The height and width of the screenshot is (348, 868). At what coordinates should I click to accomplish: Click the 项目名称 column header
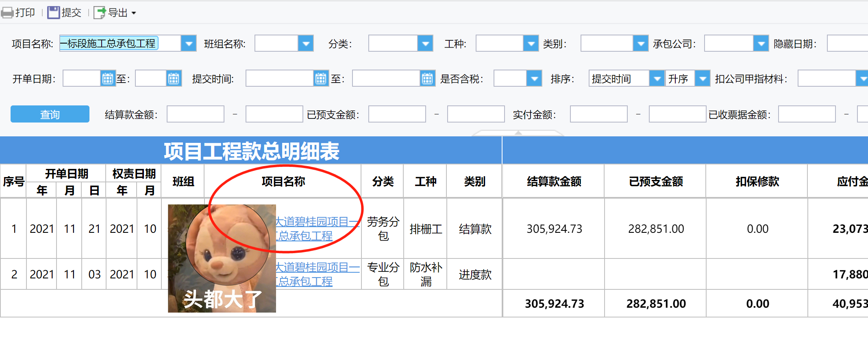(x=283, y=182)
